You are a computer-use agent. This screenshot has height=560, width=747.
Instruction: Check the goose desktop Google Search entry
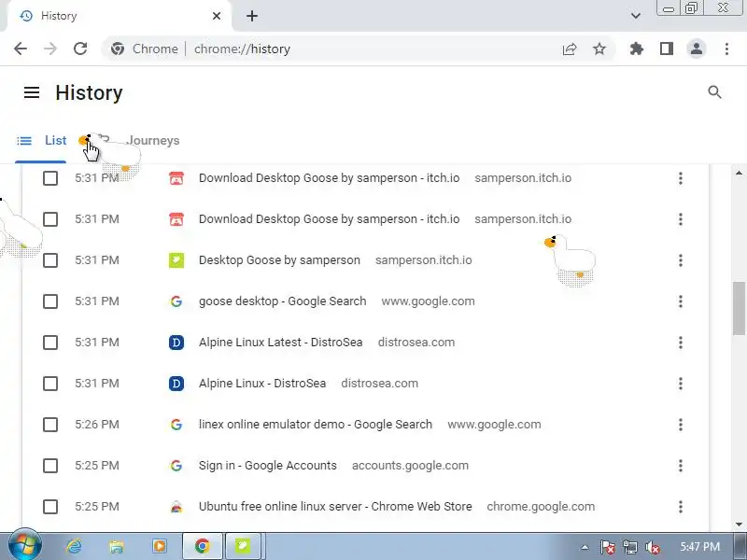[x=50, y=301]
